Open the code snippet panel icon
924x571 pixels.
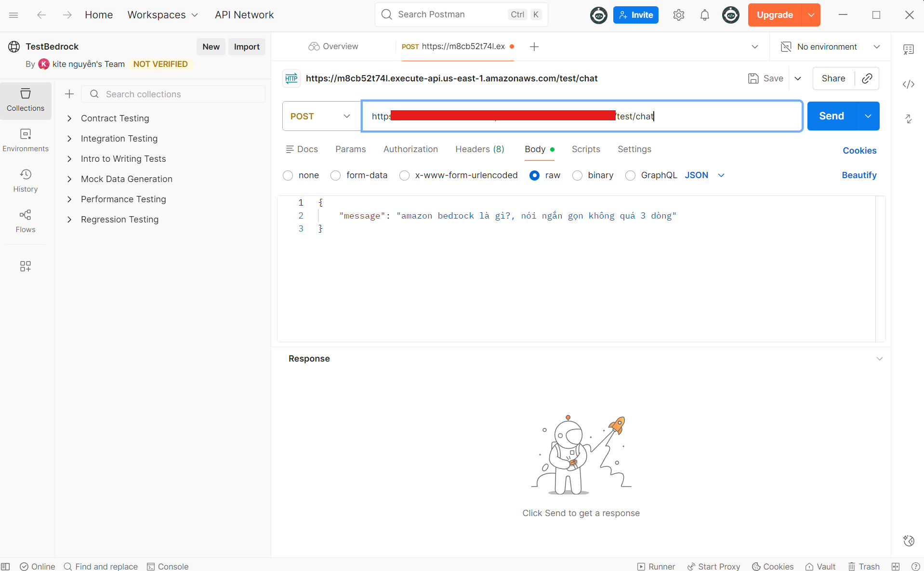coord(908,84)
